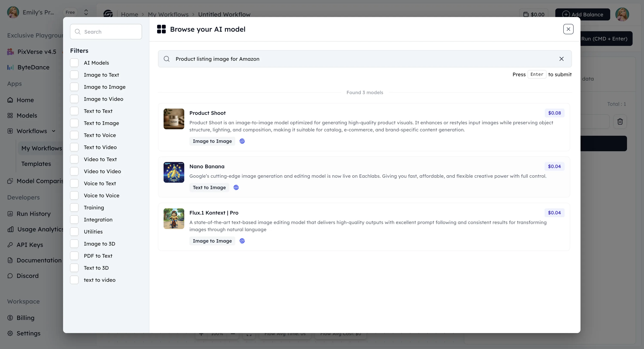Screen dimensions: 644x349
Task: Click My Workflows breadcrumb link
Action: [168, 14]
